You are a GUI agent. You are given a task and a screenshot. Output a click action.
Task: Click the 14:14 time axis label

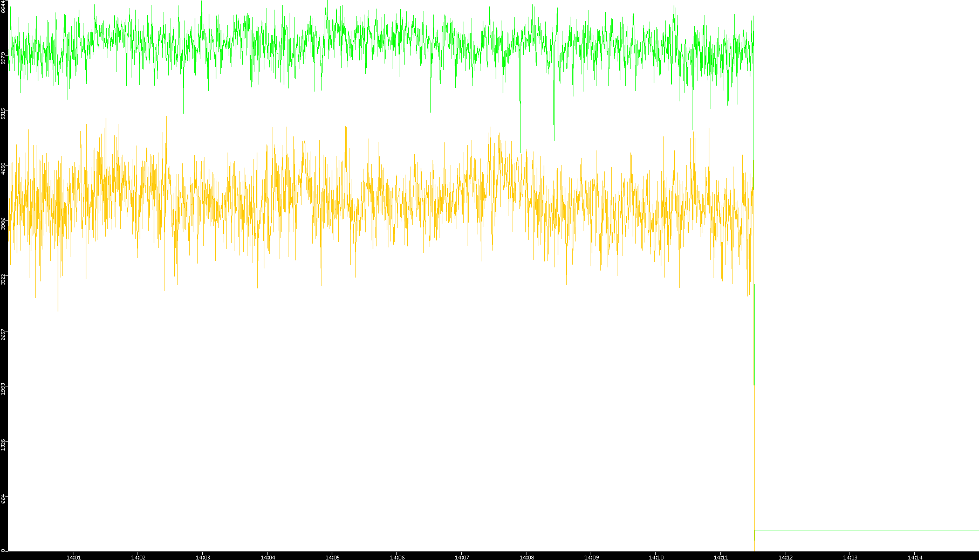pos(915,557)
